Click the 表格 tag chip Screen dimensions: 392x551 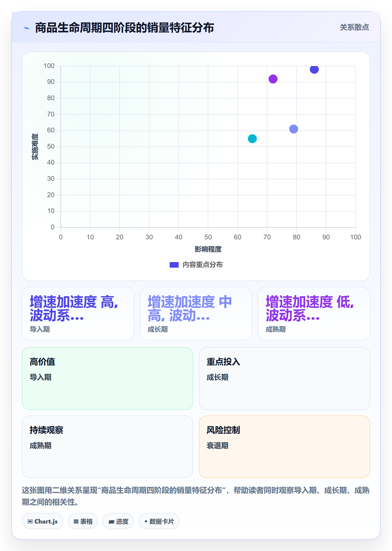click(x=83, y=521)
